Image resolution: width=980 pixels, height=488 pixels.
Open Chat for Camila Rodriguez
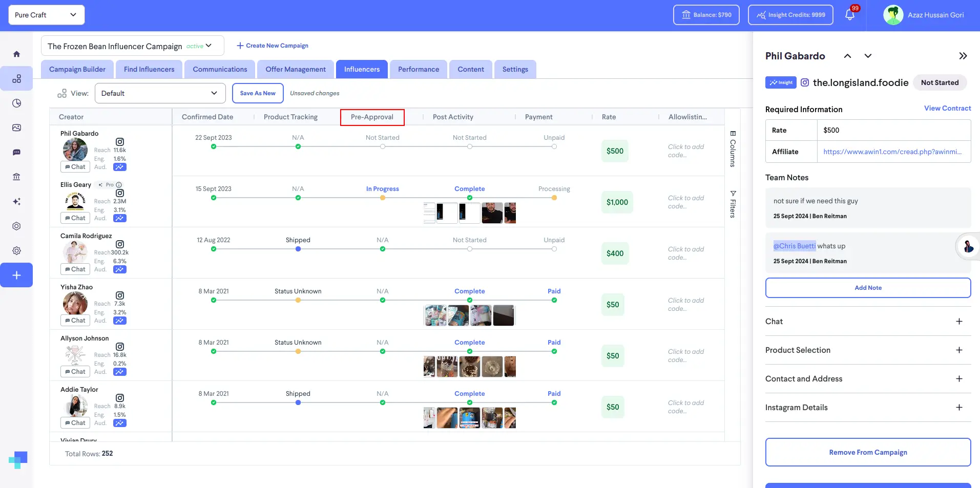pos(75,269)
